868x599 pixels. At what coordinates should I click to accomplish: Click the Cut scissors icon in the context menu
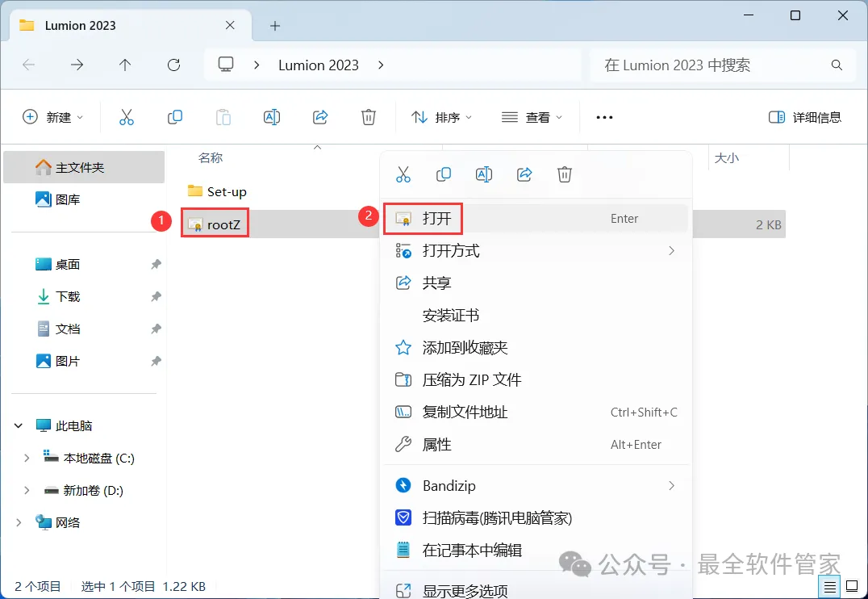click(403, 174)
